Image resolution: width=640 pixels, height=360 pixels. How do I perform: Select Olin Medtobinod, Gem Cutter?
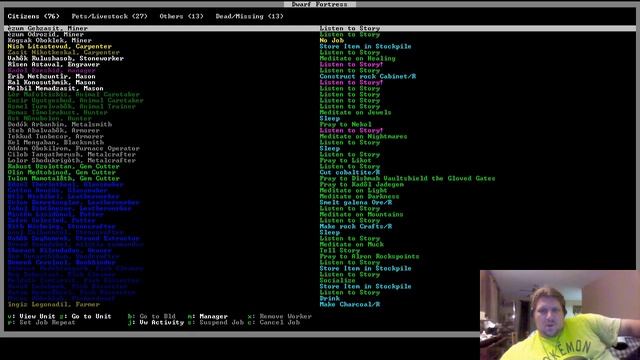click(x=61, y=173)
